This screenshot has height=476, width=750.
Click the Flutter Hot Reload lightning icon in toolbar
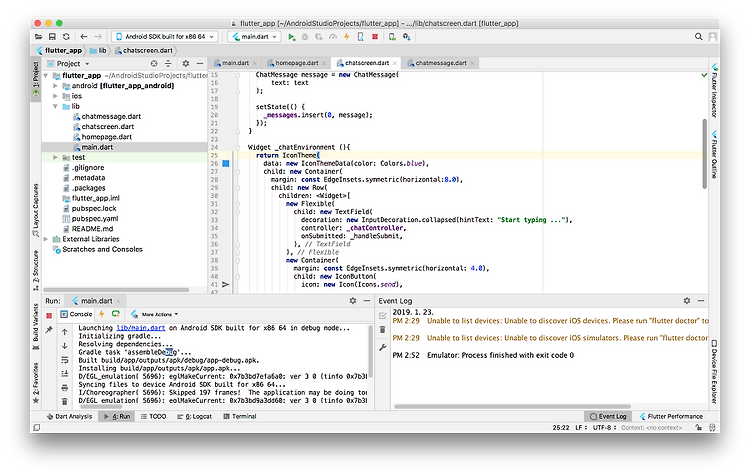coord(347,37)
